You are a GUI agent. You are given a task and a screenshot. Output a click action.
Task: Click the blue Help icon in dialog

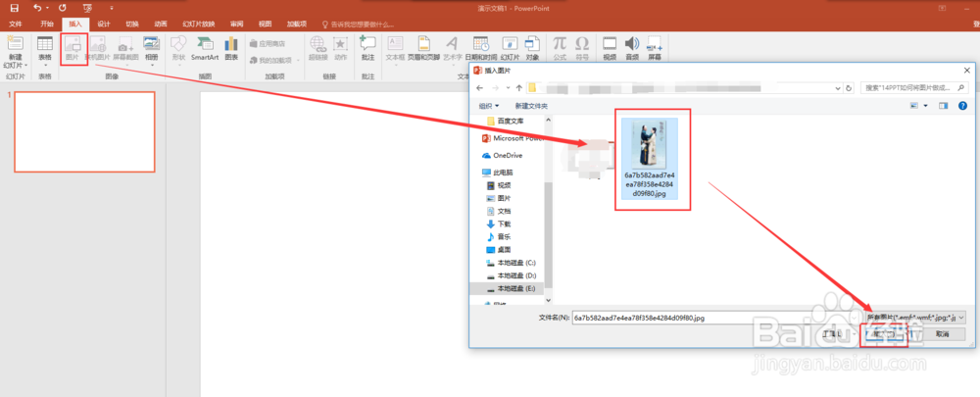(x=962, y=106)
